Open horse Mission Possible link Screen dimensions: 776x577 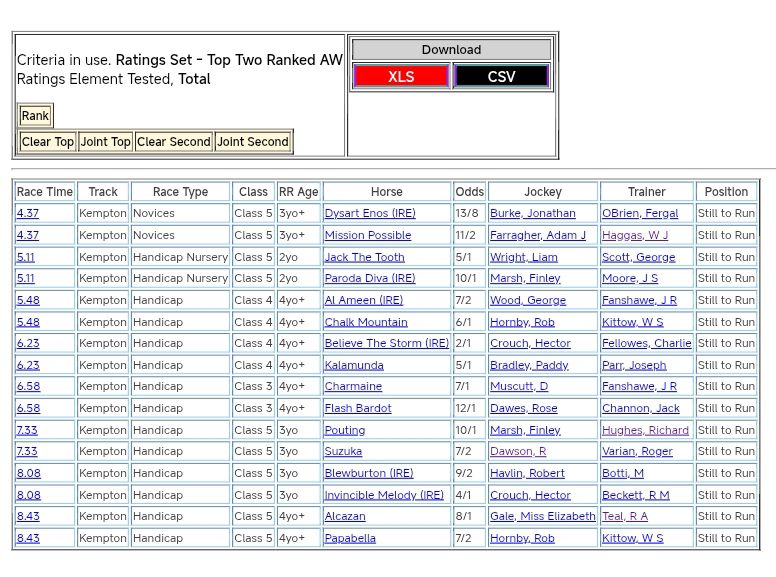pos(367,236)
